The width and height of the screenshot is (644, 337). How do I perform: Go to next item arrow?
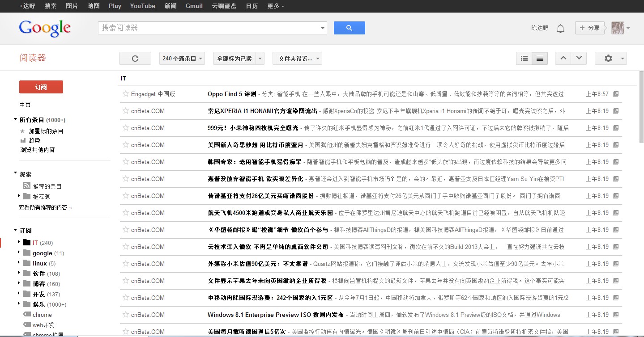[579, 58]
